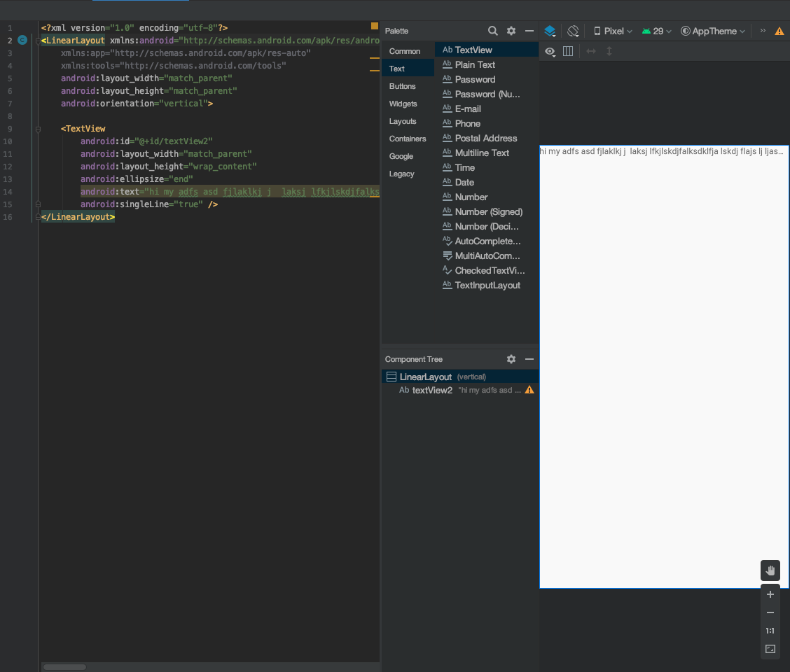Viewport: 790px width, 672px height.
Task: Pick the Password widget
Action: pos(487,79)
